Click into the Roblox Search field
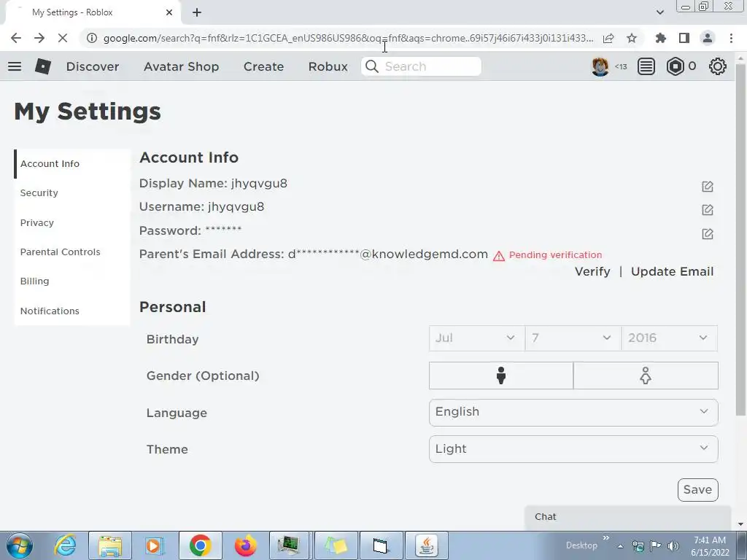747x560 pixels. tap(421, 66)
